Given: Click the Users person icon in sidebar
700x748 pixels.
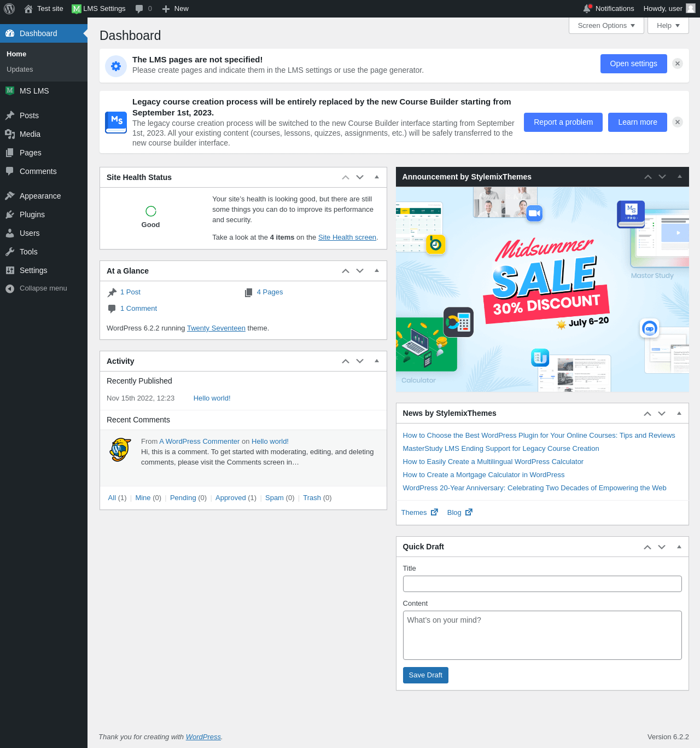Looking at the screenshot, I should (10, 233).
